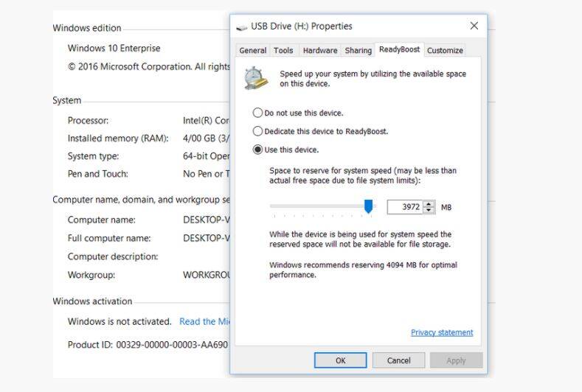This screenshot has width=582, height=392.
Task: Click the 'Computer name:' label
Action: pos(101,220)
